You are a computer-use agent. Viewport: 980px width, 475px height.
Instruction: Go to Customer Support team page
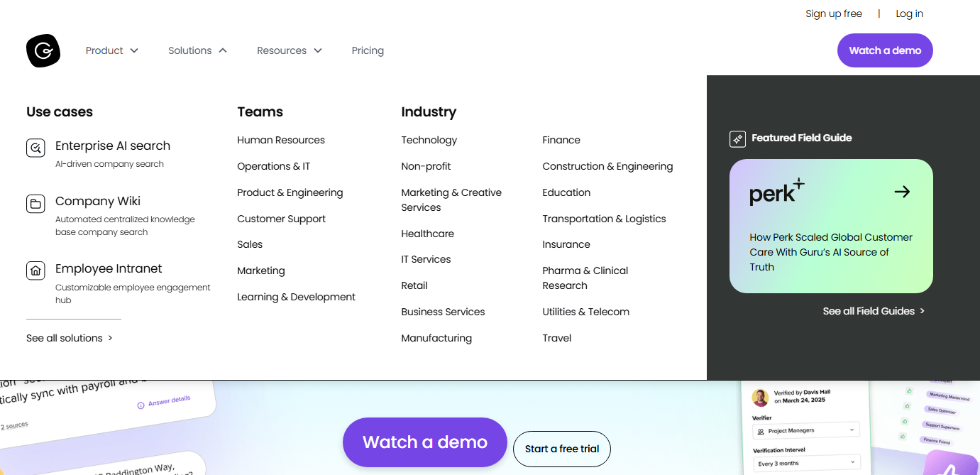(x=282, y=219)
